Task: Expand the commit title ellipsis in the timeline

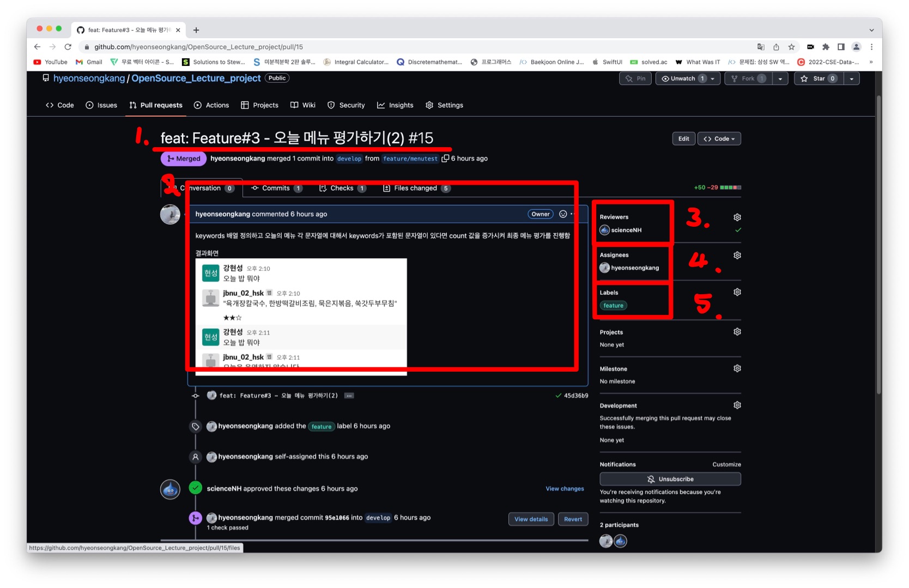Action: [x=348, y=395]
